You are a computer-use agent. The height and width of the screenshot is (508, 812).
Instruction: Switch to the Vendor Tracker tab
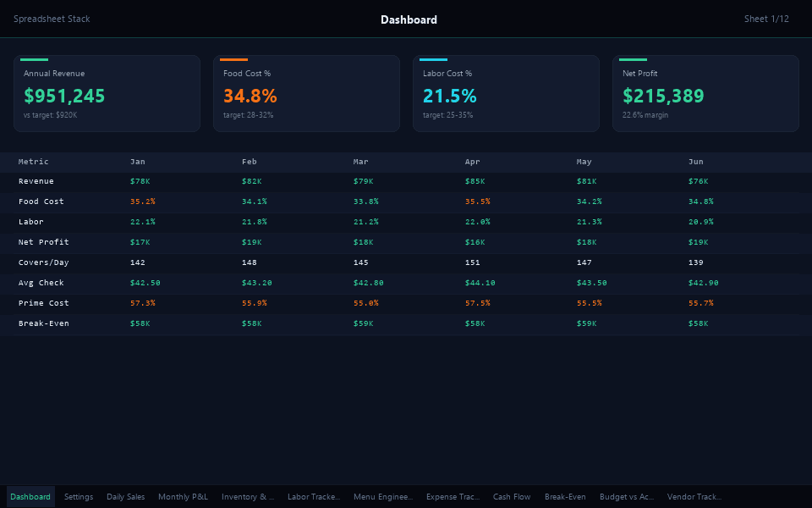(x=694, y=497)
